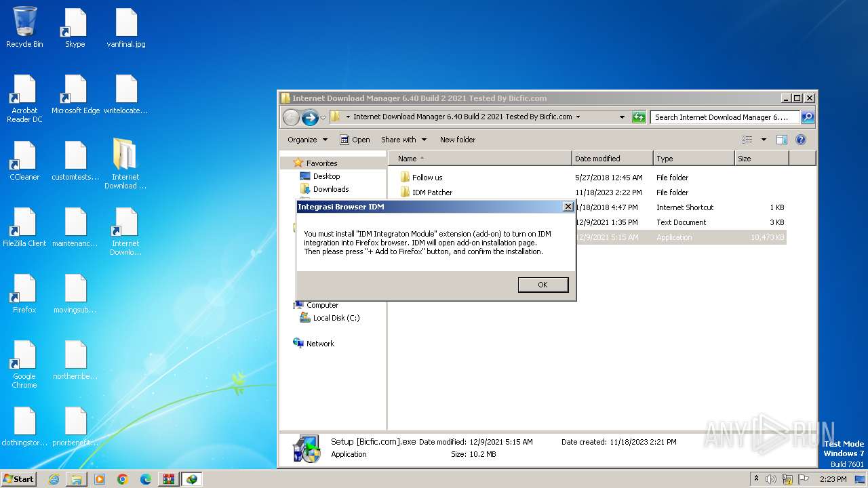Refresh the Explorer folder view

tap(639, 117)
